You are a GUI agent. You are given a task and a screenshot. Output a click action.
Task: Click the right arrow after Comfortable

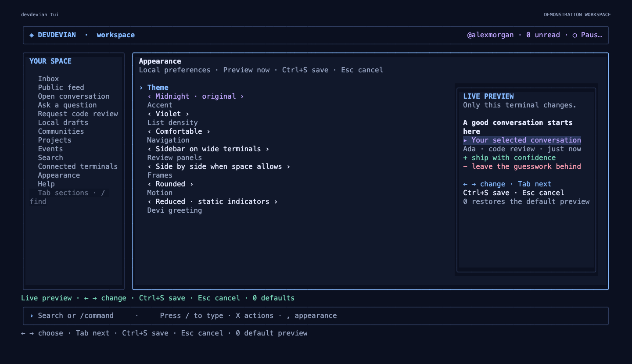click(208, 132)
